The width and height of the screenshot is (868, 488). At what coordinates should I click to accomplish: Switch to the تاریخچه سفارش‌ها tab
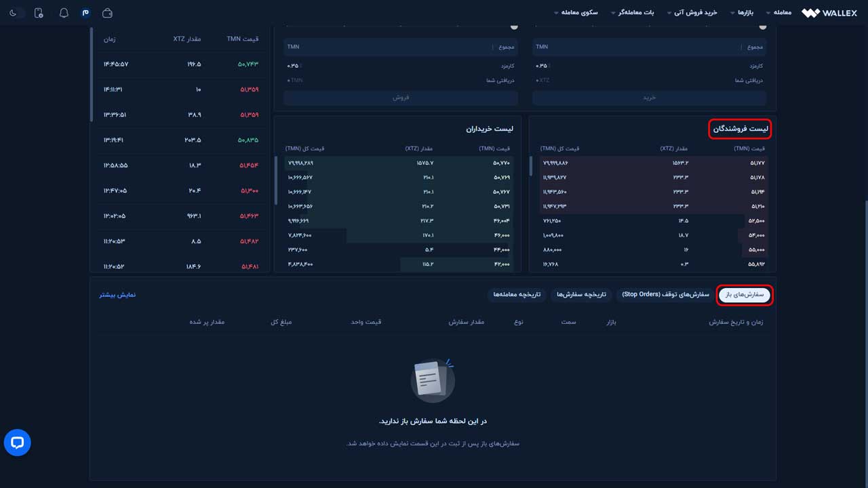tap(581, 295)
